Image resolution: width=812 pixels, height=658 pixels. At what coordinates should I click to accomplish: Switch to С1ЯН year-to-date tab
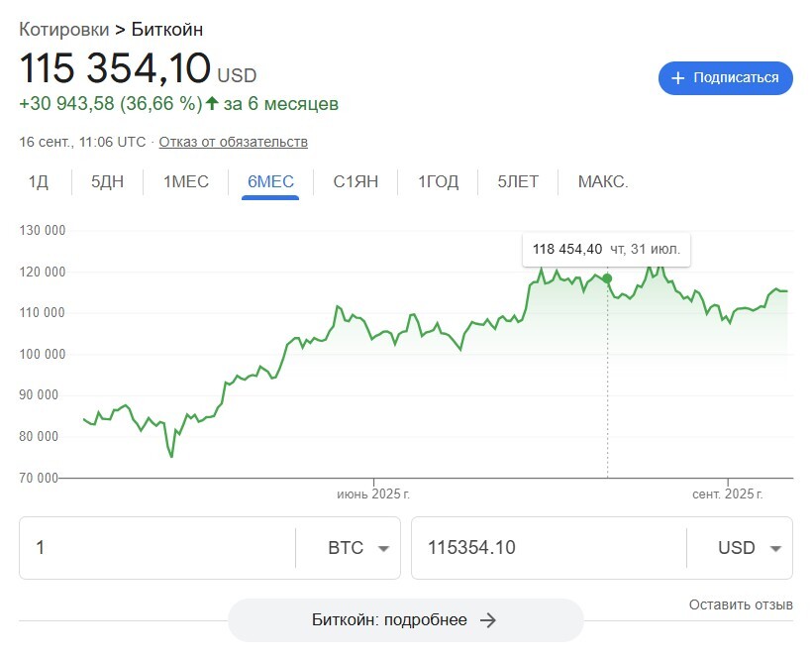click(x=355, y=181)
